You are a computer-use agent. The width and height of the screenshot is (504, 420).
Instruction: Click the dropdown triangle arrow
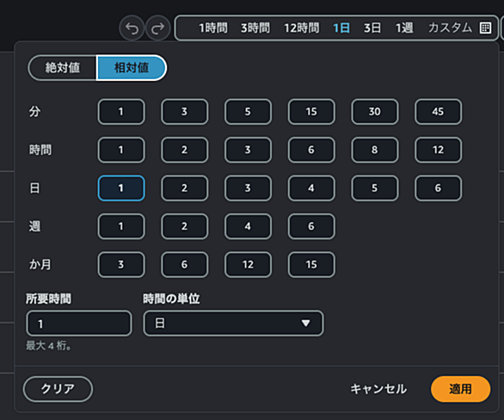(x=305, y=323)
